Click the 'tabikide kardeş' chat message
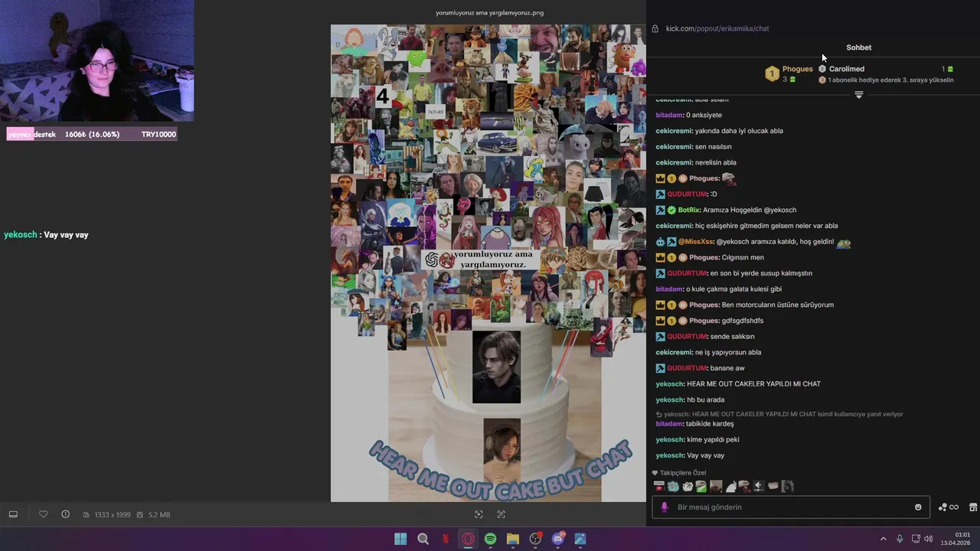The image size is (980, 551). tap(710, 423)
